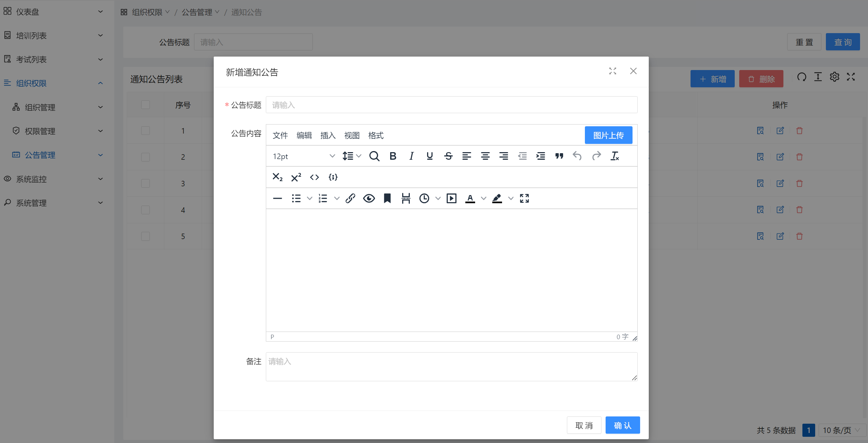Click the bookmark anchor icon

(387, 198)
